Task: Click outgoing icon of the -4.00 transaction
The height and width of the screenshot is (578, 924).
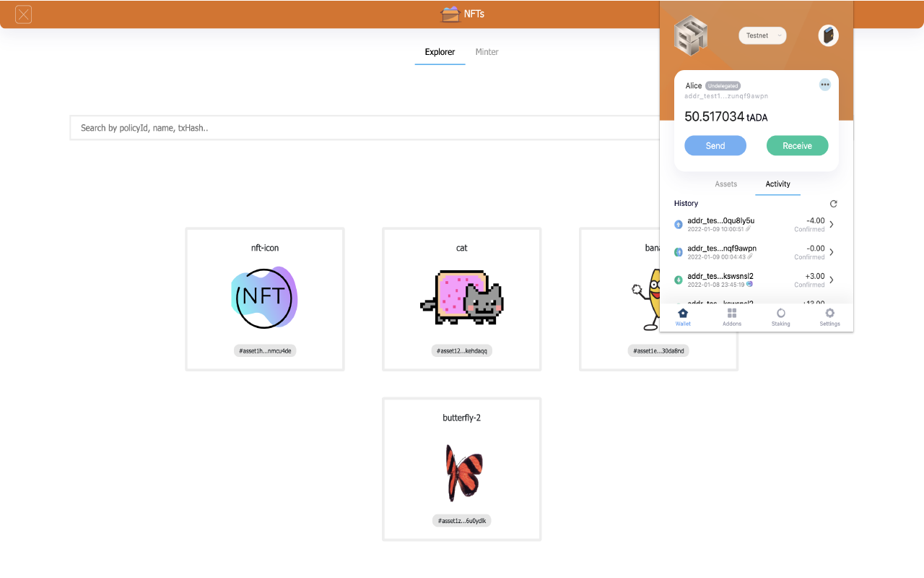Action: [x=679, y=225]
